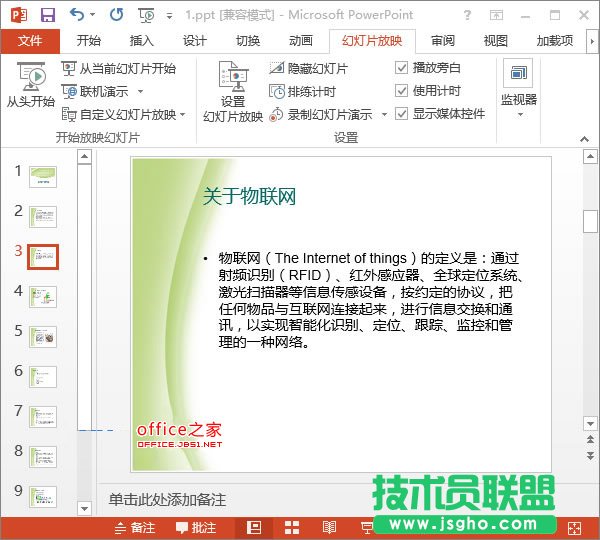Start from current slide (从当前幻灯片开始)
Image resolution: width=600 pixels, height=540 pixels.
coord(119,69)
